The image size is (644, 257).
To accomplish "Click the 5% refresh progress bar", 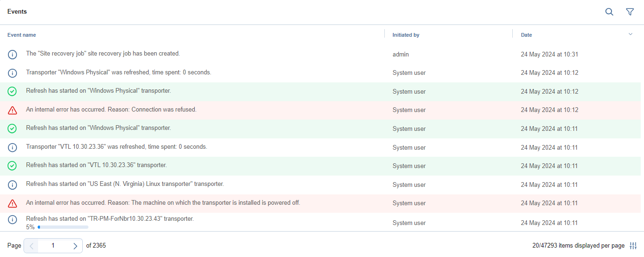I will (x=63, y=227).
